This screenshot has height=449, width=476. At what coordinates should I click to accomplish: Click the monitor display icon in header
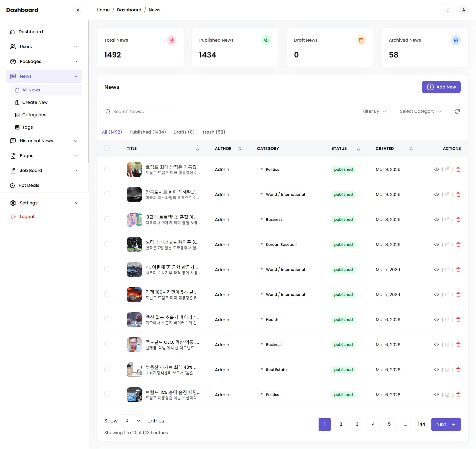(x=448, y=10)
